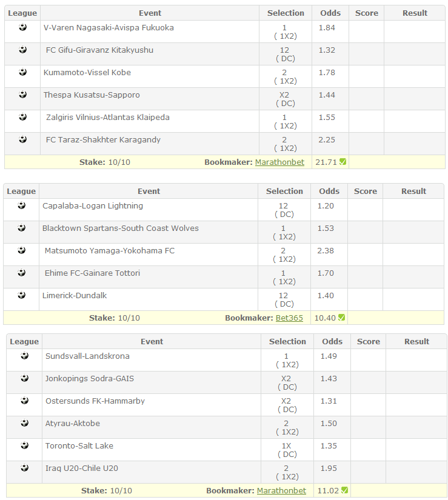Click green checkmark next to 11.02 odds
The height and width of the screenshot is (500, 448).
[344, 490]
